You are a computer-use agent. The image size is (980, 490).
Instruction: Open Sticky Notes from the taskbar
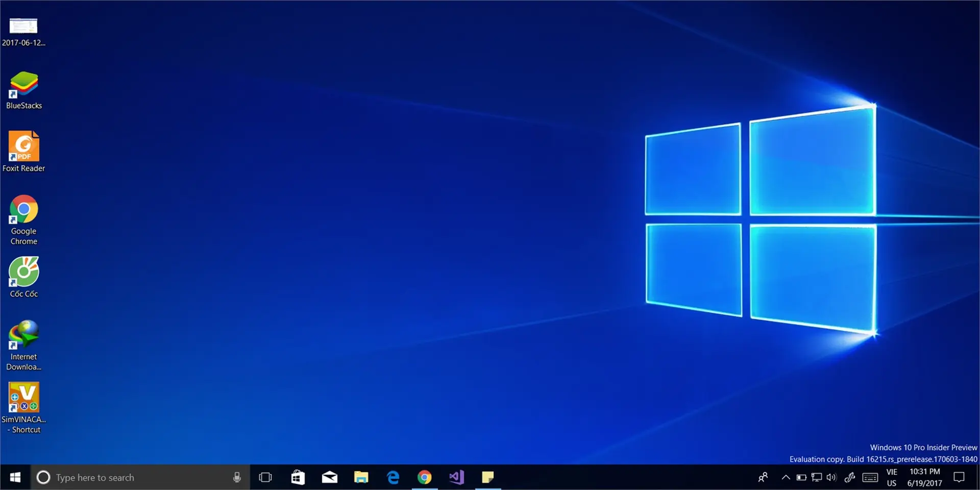(x=488, y=477)
